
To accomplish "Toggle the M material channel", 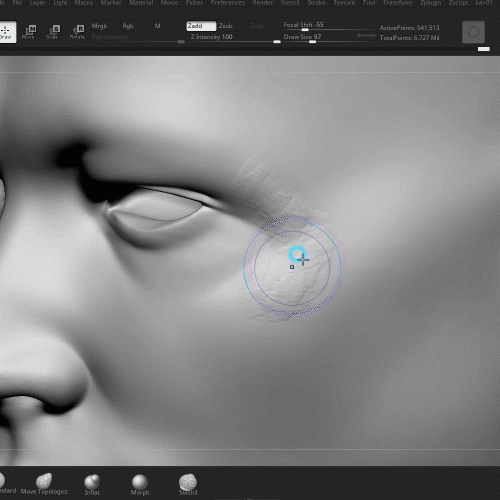I will (x=157, y=26).
